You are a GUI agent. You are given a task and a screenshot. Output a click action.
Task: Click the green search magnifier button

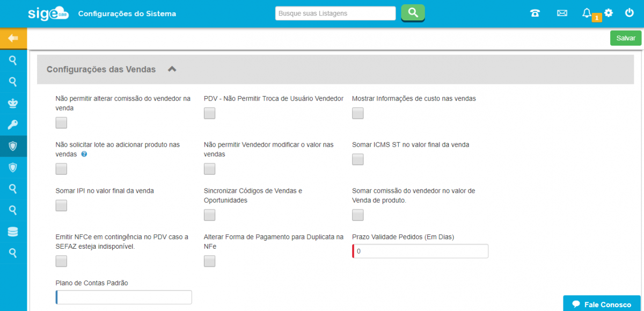[x=413, y=13]
